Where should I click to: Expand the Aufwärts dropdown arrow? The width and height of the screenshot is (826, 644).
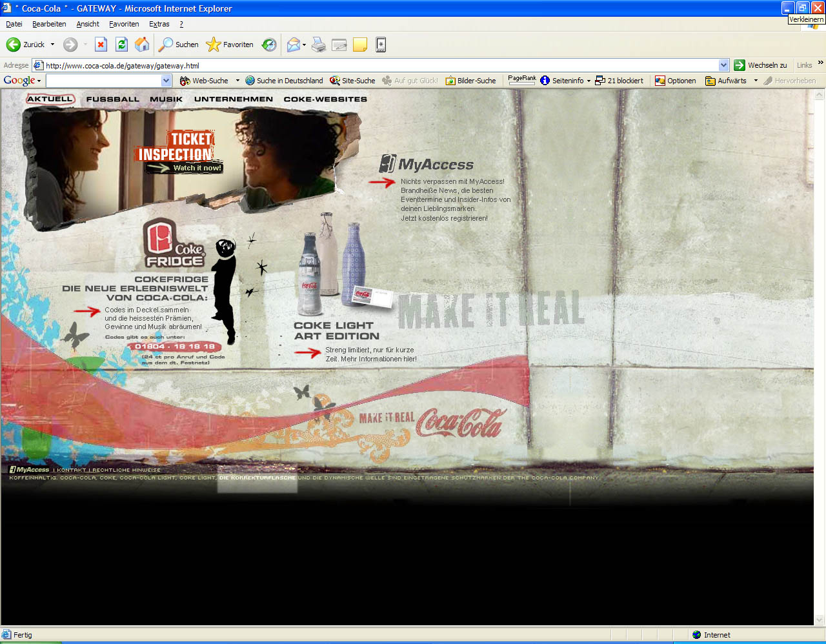pos(756,81)
